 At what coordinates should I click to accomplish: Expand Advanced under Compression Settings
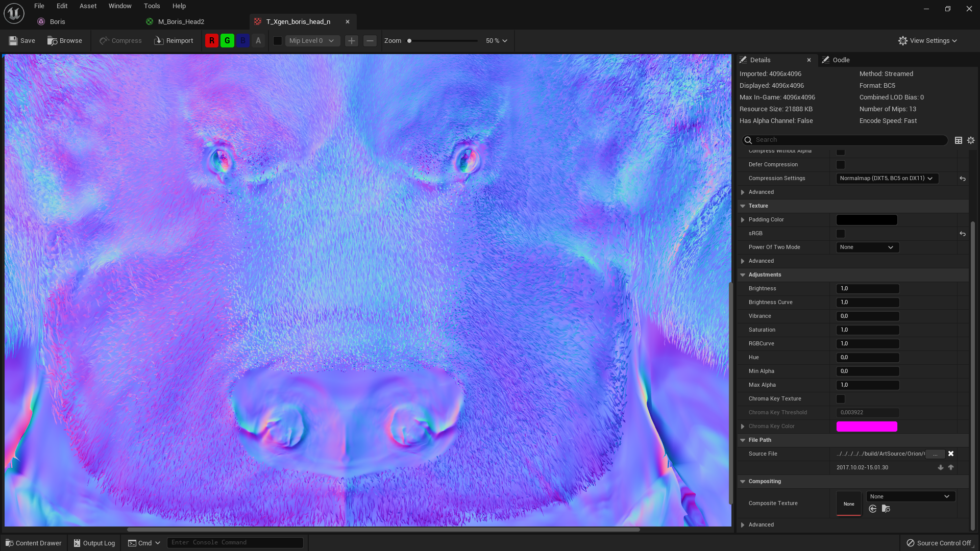click(743, 192)
